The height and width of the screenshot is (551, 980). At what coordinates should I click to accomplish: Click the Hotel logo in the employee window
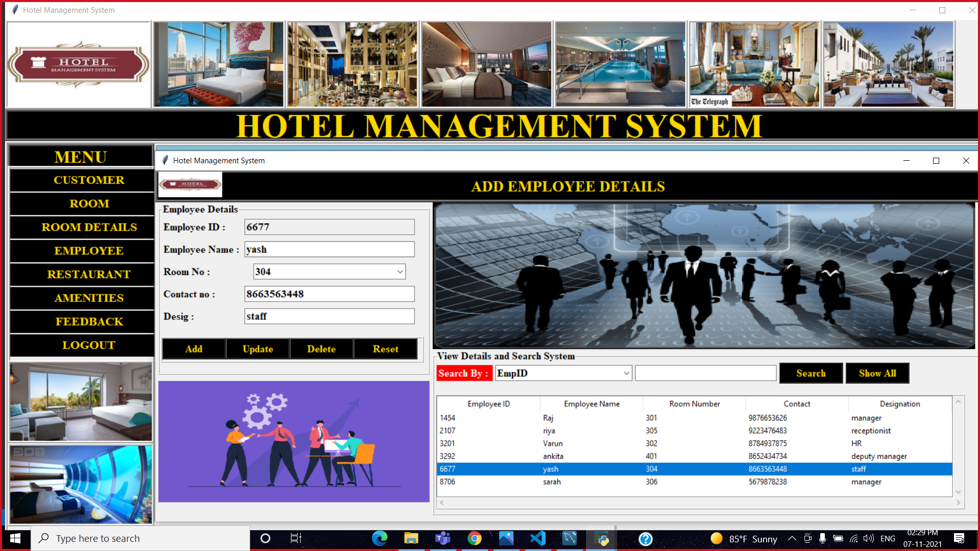(190, 184)
